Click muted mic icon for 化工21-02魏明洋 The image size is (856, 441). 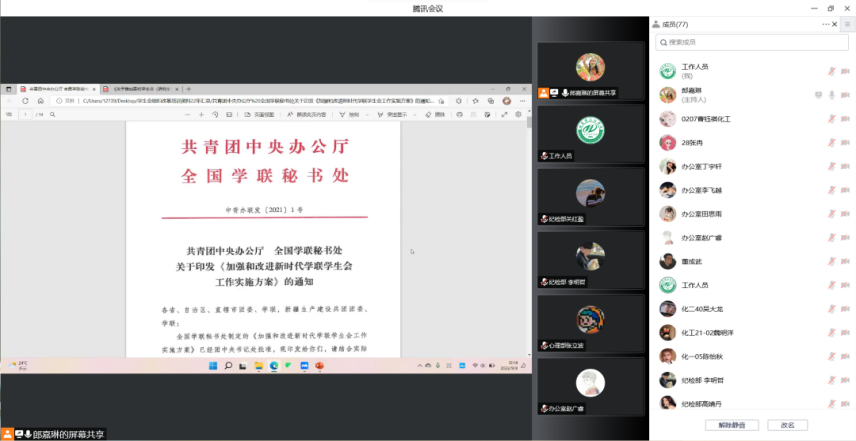[x=831, y=332]
